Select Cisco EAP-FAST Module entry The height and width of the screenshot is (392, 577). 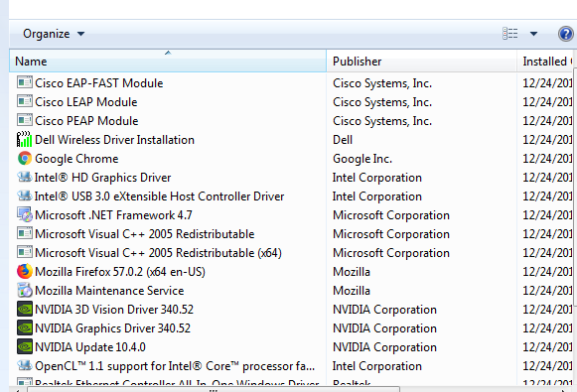click(x=99, y=83)
